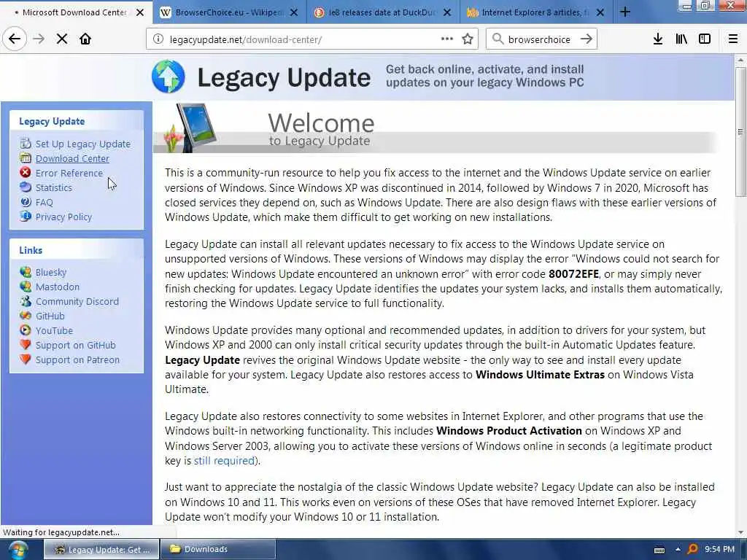
Task: Click the red Error Reference icon
Action: [26, 172]
